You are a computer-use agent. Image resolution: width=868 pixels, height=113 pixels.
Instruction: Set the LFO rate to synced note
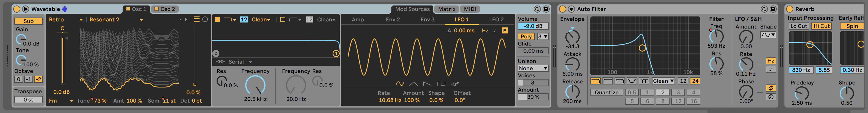[x=495, y=31]
